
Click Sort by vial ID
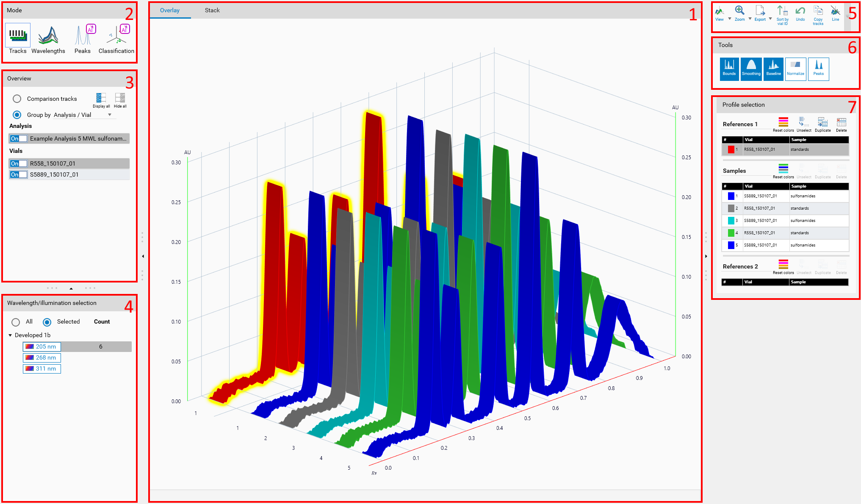782,15
